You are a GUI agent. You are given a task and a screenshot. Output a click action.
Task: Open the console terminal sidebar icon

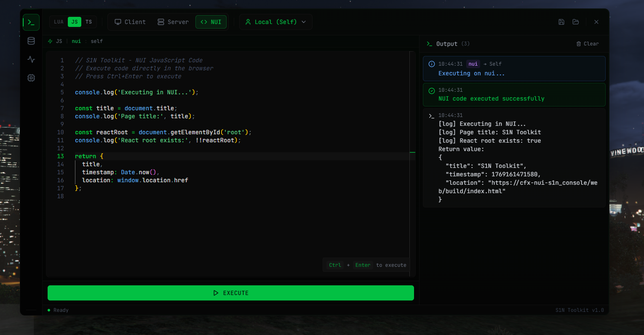(31, 22)
